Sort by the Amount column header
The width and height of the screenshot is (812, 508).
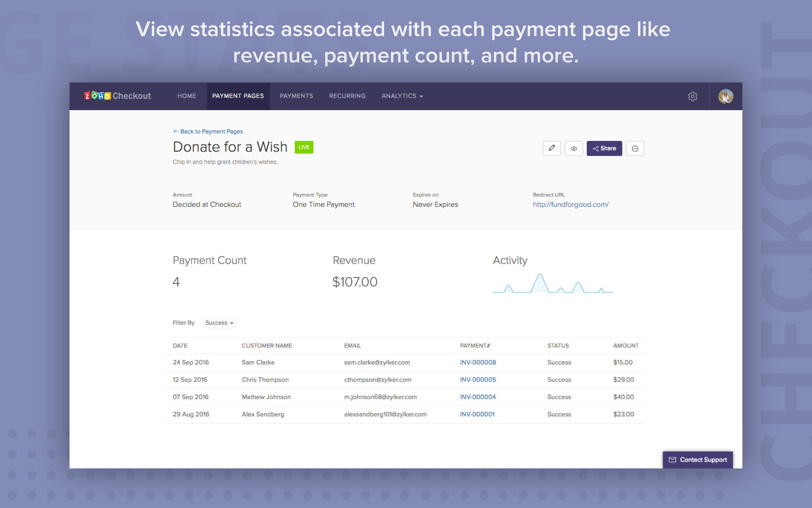(625, 345)
